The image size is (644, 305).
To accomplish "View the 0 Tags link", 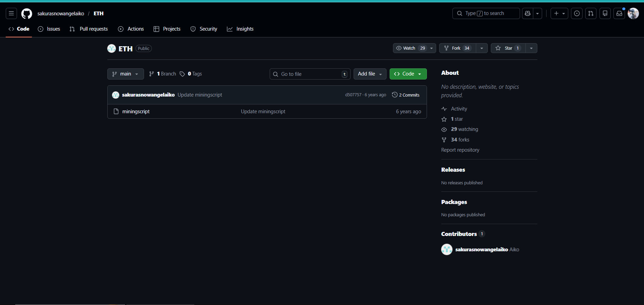I will pyautogui.click(x=191, y=74).
